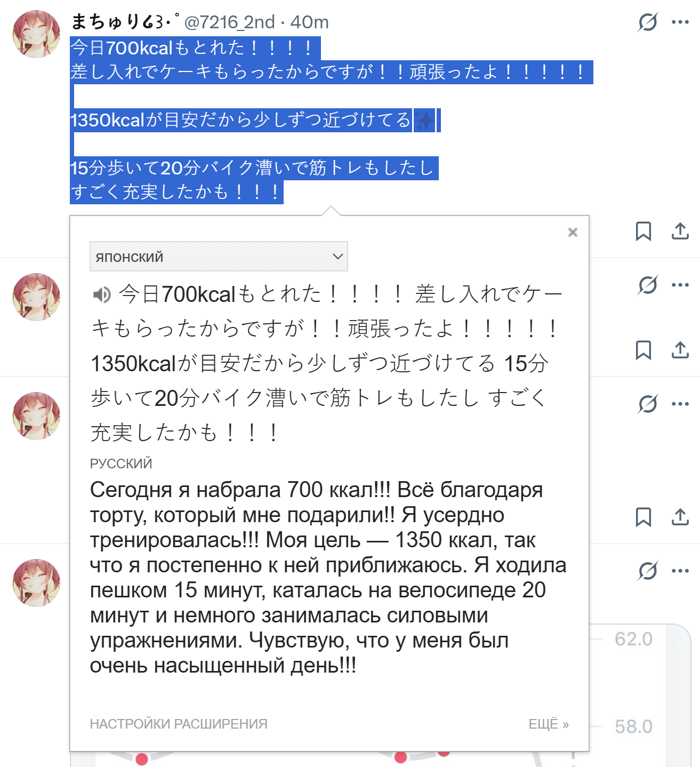Play audio of the Japanese source text
Viewport: 700px width, 767px height.
102,294
